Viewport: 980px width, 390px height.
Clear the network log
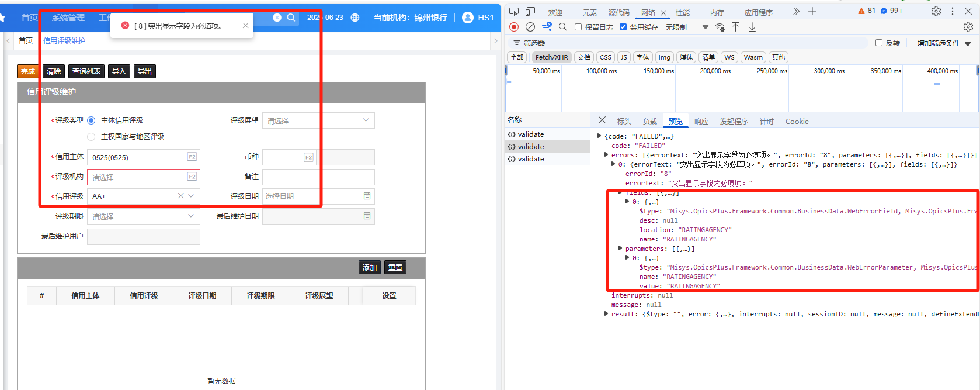(530, 27)
